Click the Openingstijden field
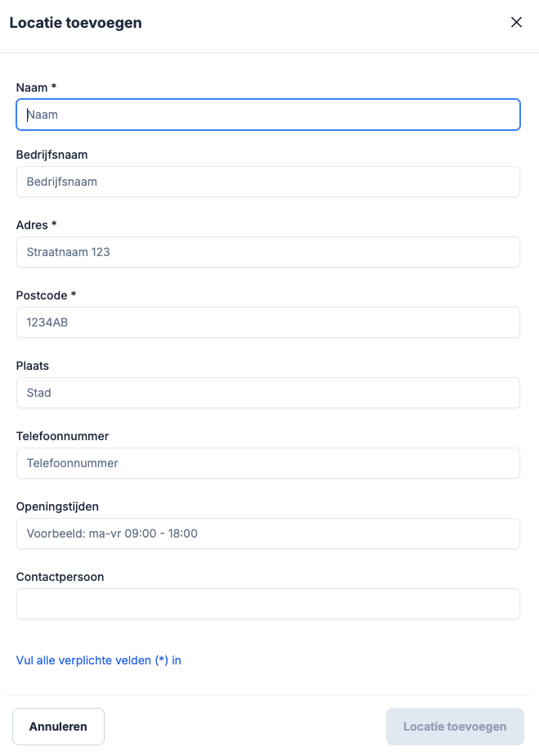This screenshot has width=539, height=756. pyautogui.click(x=268, y=533)
